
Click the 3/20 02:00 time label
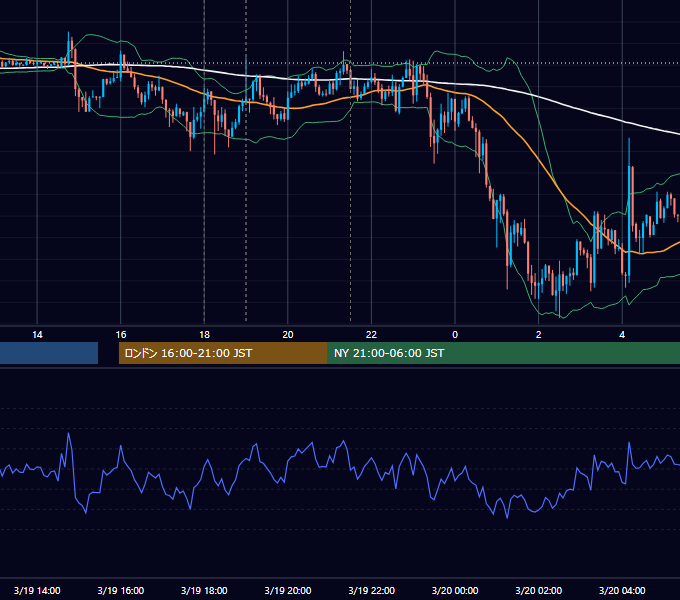[539, 590]
